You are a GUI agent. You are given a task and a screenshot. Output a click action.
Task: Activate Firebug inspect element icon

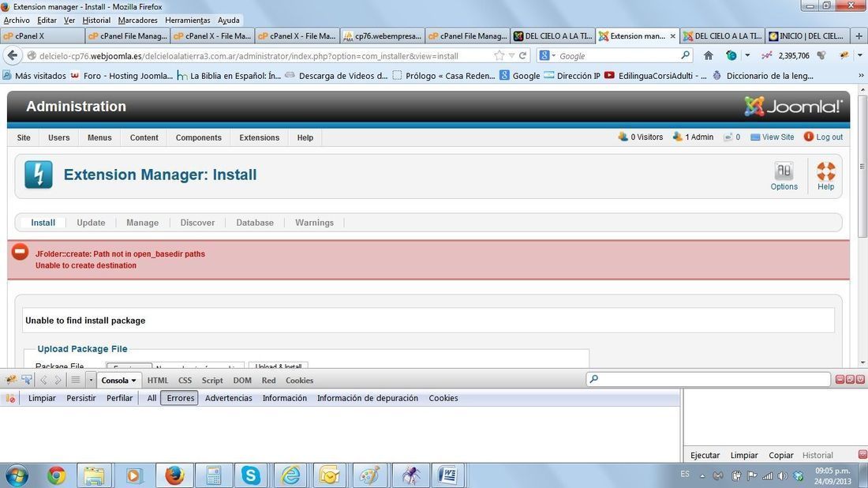[x=27, y=380]
